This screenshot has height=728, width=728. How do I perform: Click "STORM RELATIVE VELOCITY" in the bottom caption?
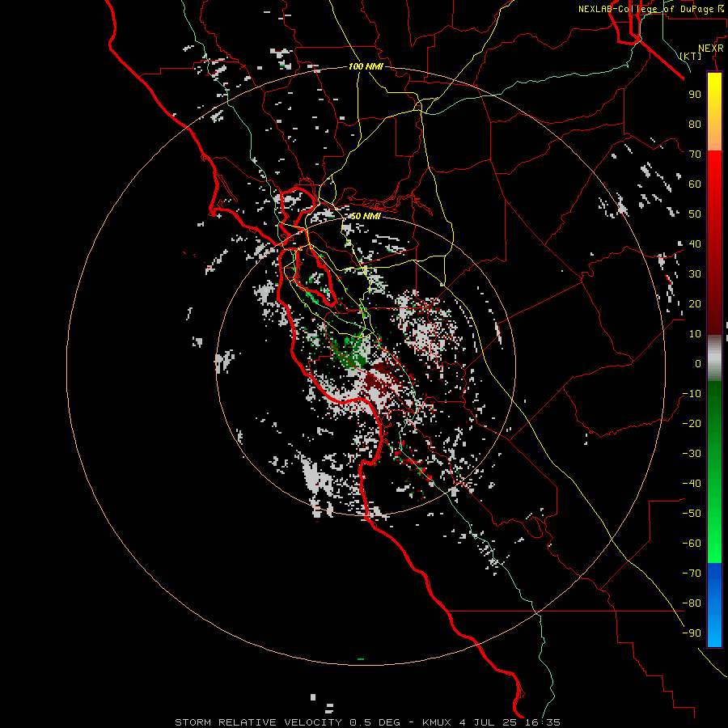(x=259, y=722)
